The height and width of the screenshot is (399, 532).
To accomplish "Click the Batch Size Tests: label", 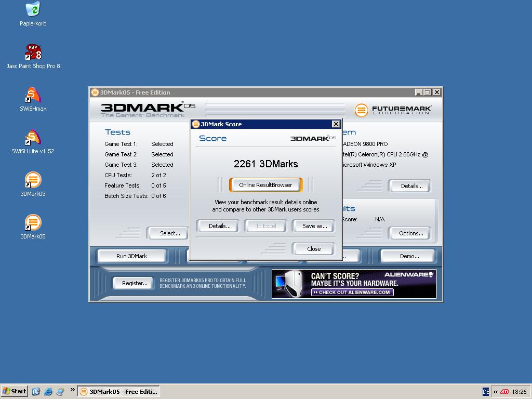I will (126, 196).
